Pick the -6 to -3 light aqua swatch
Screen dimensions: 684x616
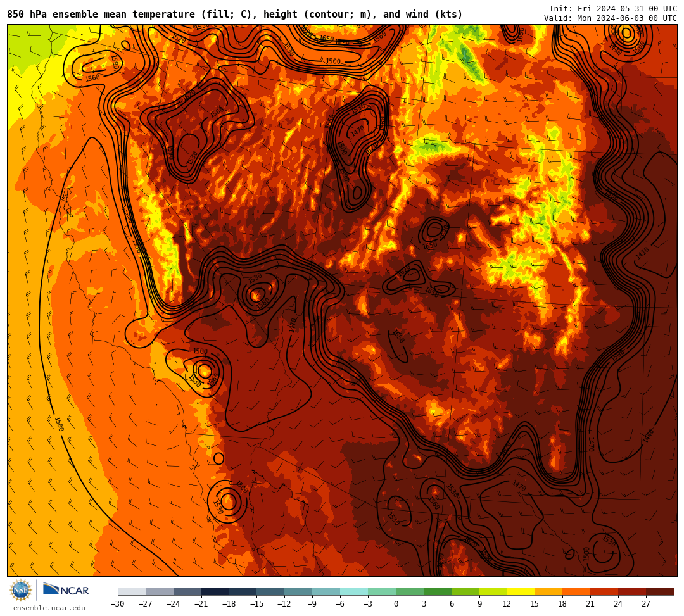[354, 591]
